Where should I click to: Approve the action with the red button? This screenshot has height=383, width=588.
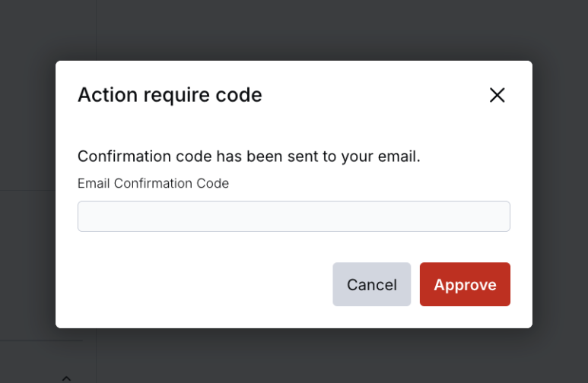click(465, 284)
